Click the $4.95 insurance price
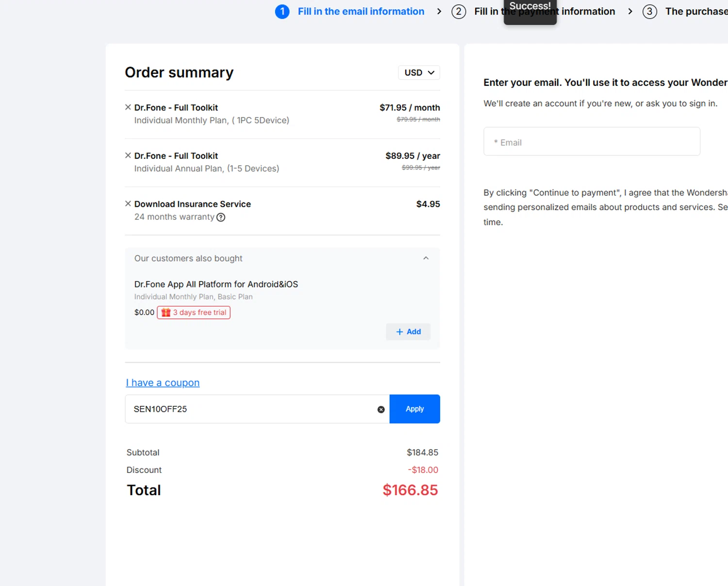The width and height of the screenshot is (728, 586). (428, 204)
